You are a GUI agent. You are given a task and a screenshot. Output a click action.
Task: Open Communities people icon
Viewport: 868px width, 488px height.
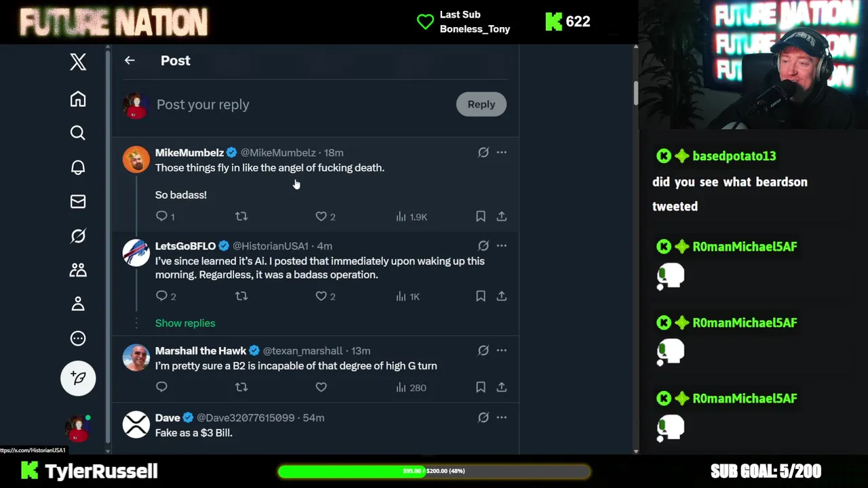(78, 270)
